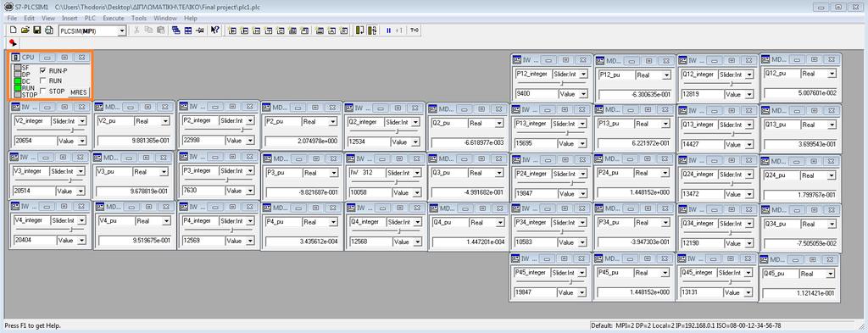Screen dimensions: 868x333
Task: Click the New PLC file icon
Action: 14,31
